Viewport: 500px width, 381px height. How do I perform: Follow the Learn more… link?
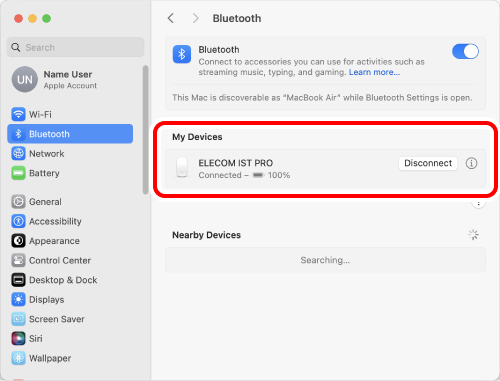point(374,72)
